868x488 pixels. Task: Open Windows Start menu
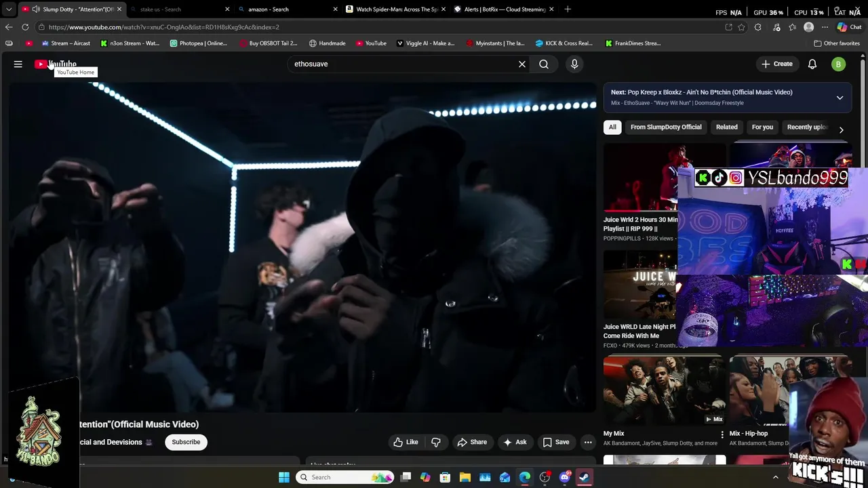(284, 477)
